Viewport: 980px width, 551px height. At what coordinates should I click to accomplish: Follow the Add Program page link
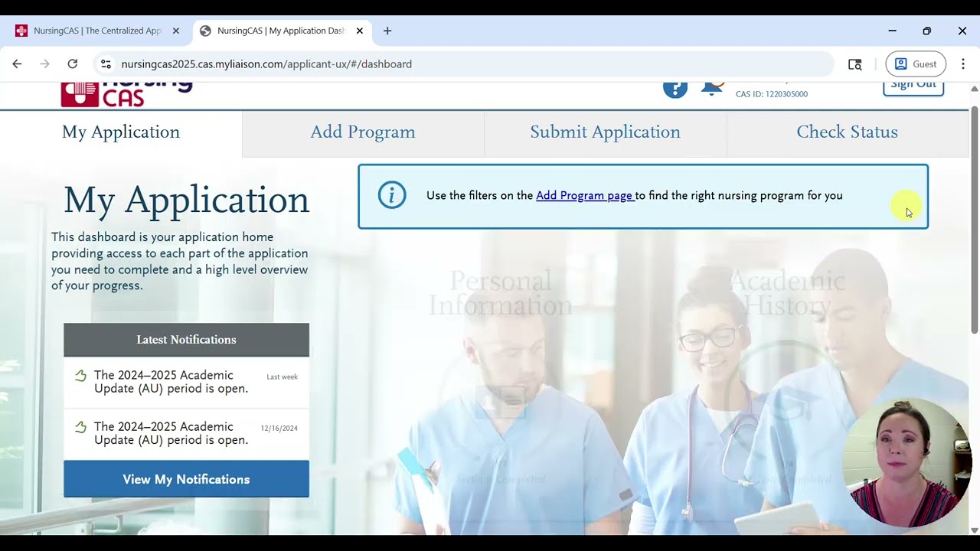[x=584, y=195]
